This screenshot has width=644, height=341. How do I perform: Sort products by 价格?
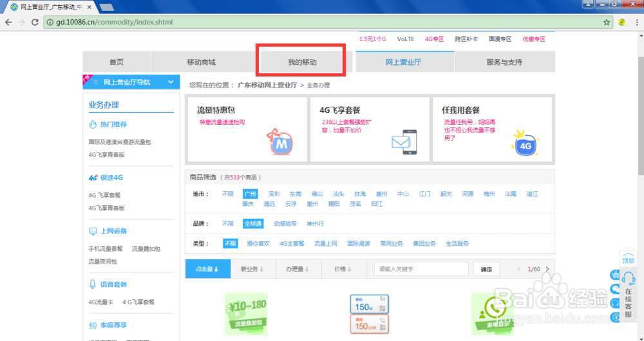344,269
